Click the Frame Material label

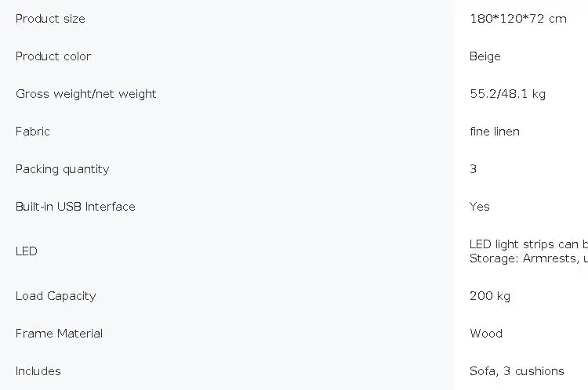(59, 334)
